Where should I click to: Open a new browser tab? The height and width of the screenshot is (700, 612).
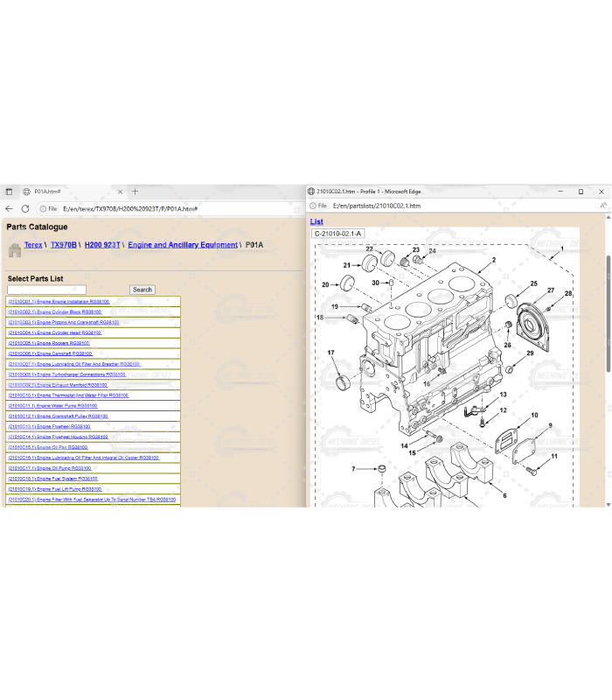click(135, 192)
